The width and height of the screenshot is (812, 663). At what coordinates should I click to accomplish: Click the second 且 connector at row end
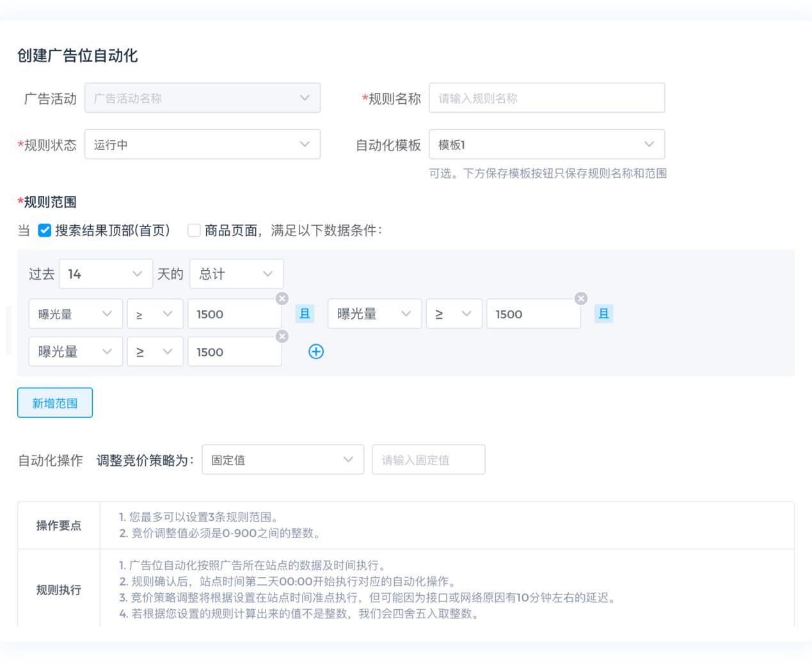coord(603,314)
